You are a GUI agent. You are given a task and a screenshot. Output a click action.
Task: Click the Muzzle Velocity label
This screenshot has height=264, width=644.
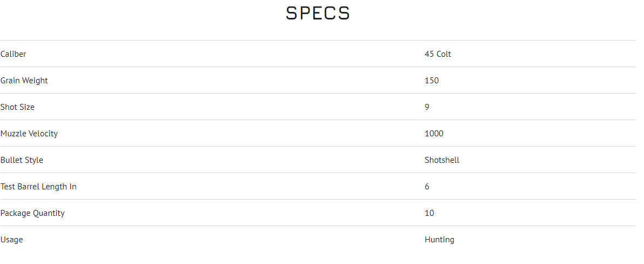(x=29, y=134)
